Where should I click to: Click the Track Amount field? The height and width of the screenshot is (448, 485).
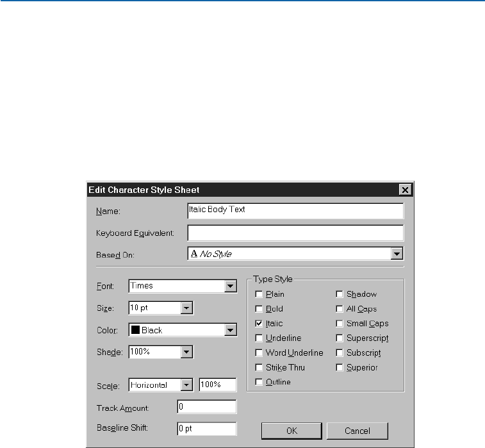(207, 406)
